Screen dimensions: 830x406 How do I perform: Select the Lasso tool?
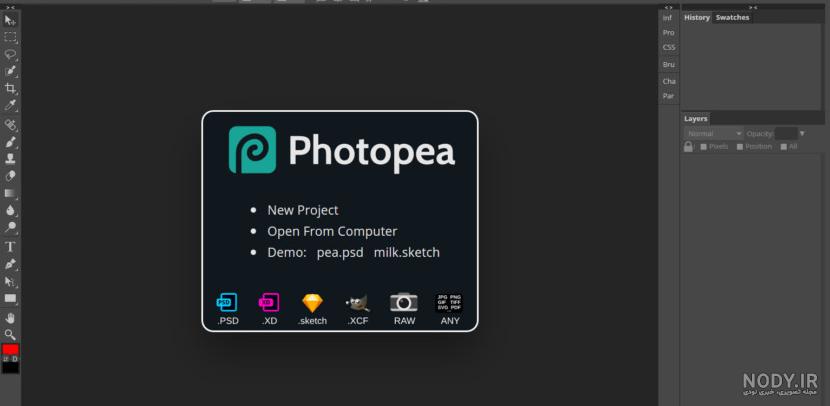10,54
